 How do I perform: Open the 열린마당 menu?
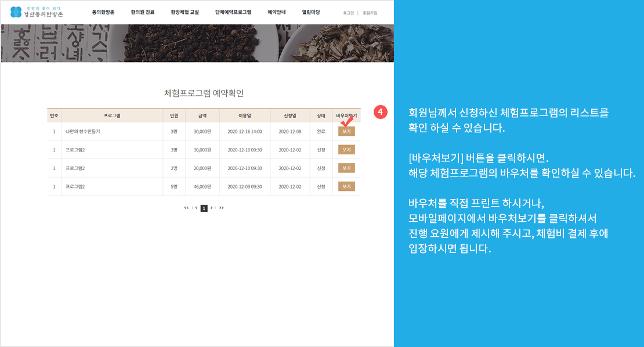311,12
